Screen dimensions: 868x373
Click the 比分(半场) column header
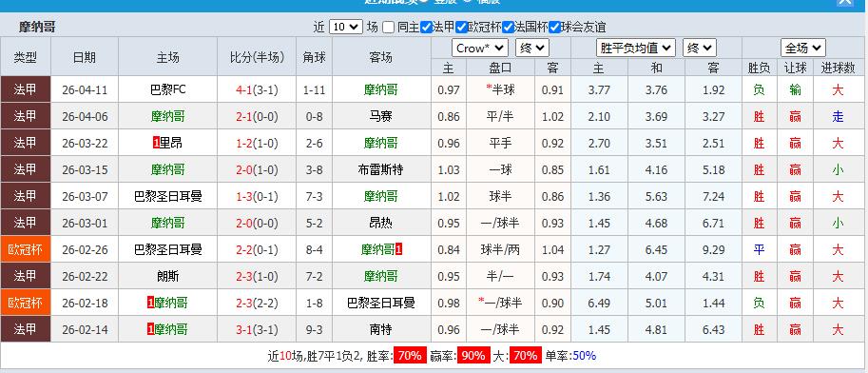(257, 57)
